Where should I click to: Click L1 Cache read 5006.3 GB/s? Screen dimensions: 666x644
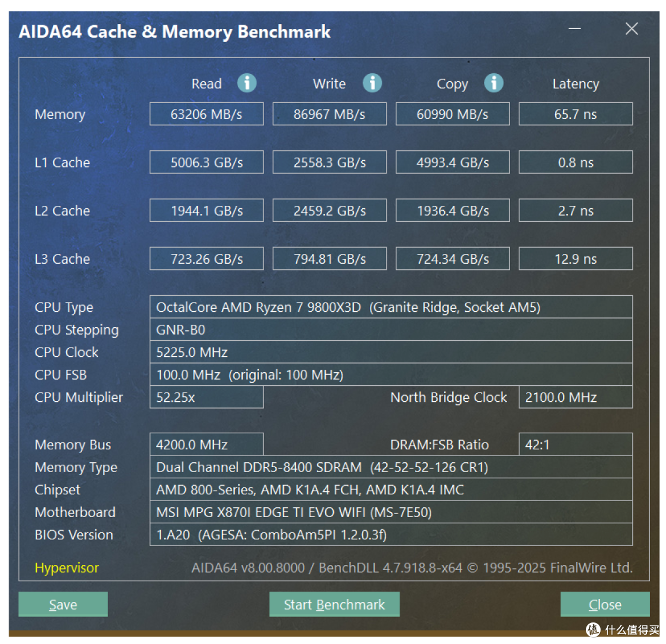[207, 162]
